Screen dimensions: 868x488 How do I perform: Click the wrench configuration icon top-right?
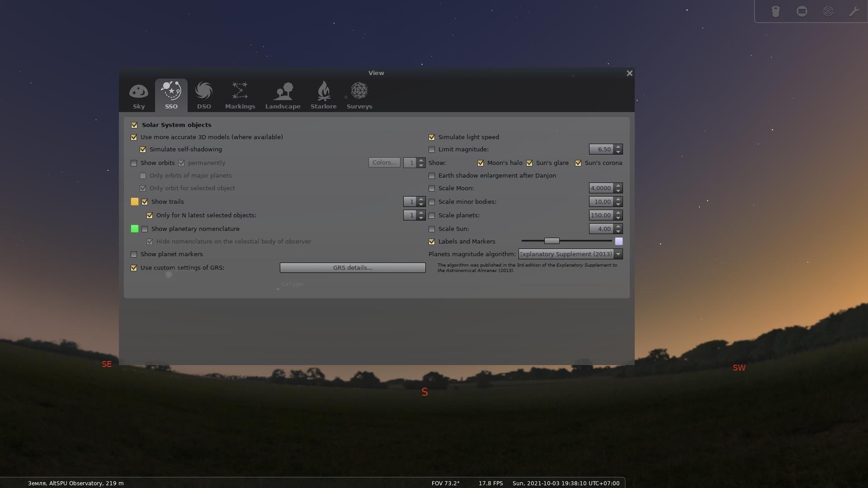pyautogui.click(x=854, y=11)
